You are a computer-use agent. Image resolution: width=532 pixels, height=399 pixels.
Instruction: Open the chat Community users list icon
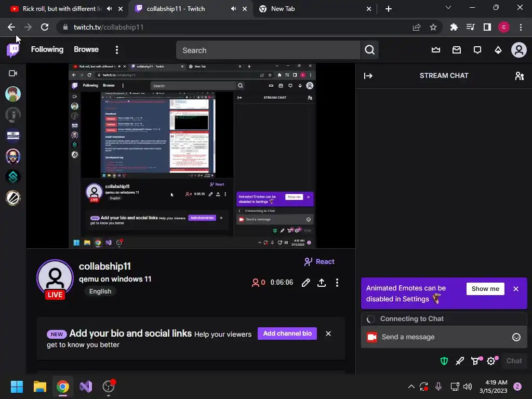tap(519, 76)
